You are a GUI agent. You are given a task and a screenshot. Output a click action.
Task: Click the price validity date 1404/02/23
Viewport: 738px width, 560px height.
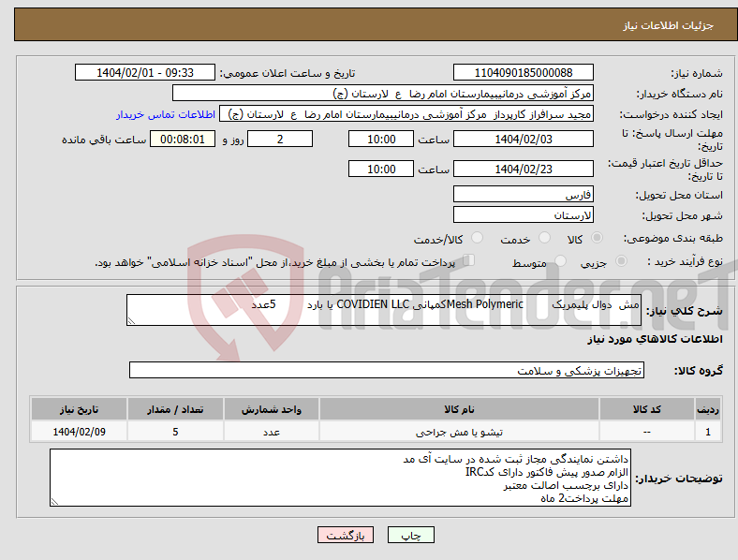(x=524, y=169)
